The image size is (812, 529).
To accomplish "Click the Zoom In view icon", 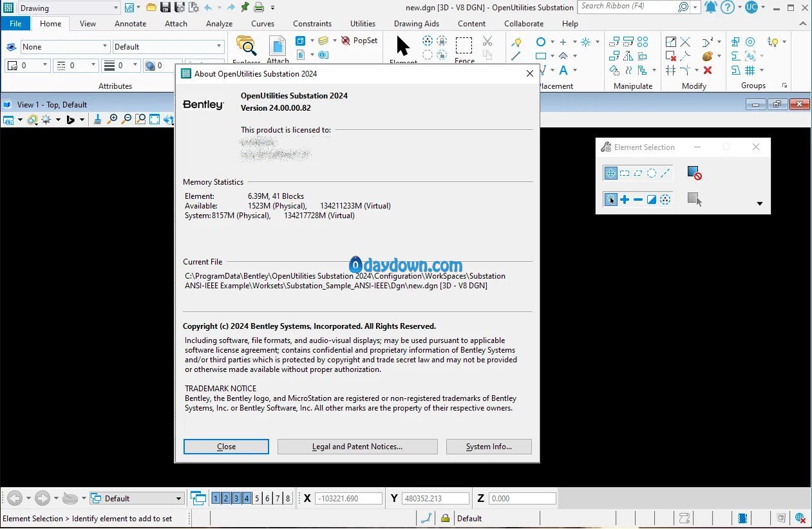I will pyautogui.click(x=113, y=119).
